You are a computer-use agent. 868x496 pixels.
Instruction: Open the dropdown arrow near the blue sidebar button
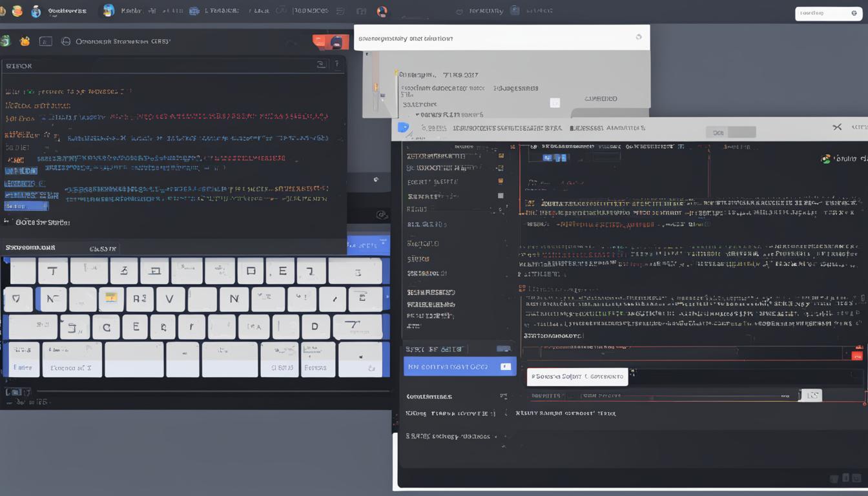506,366
